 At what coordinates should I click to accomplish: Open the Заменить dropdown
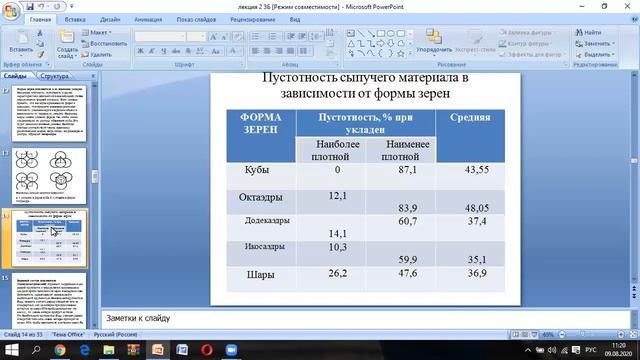point(596,43)
